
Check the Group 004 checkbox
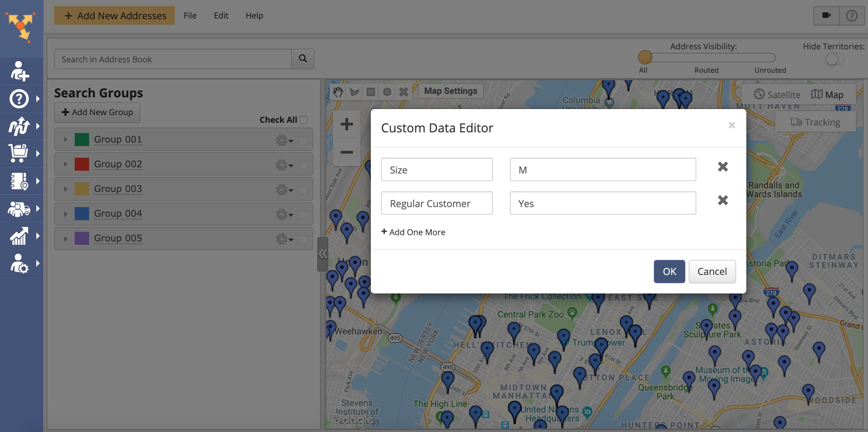tap(304, 214)
